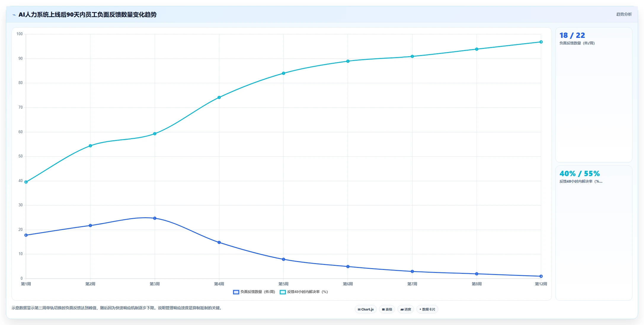Click the y-axis label 40
Image resolution: width=644 pixels, height=325 pixels.
[x=20, y=181]
